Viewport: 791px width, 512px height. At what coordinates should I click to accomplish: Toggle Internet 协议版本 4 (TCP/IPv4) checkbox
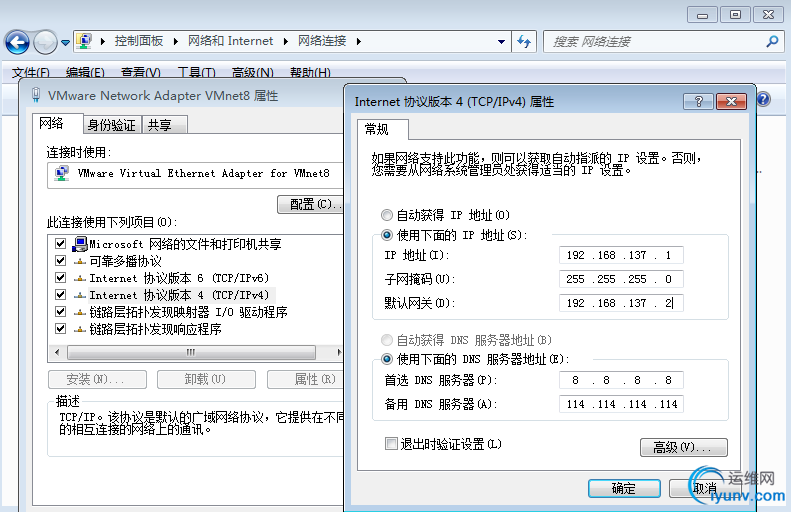61,295
